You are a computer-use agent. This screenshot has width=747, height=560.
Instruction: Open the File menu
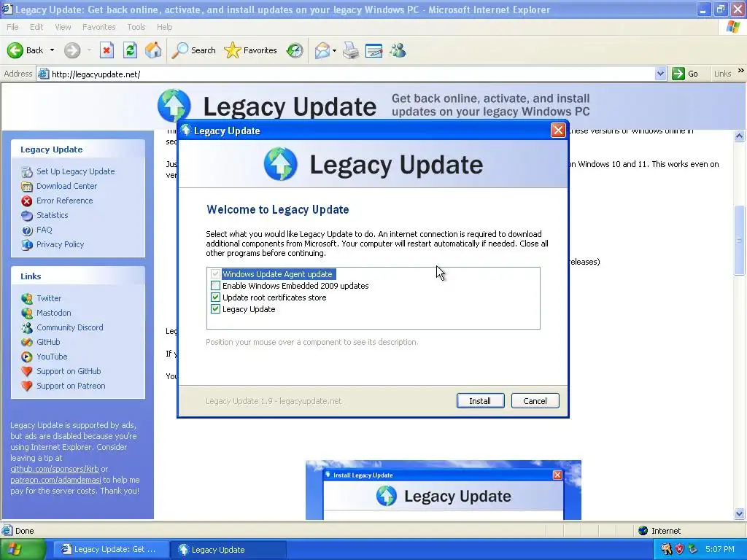coord(12,27)
